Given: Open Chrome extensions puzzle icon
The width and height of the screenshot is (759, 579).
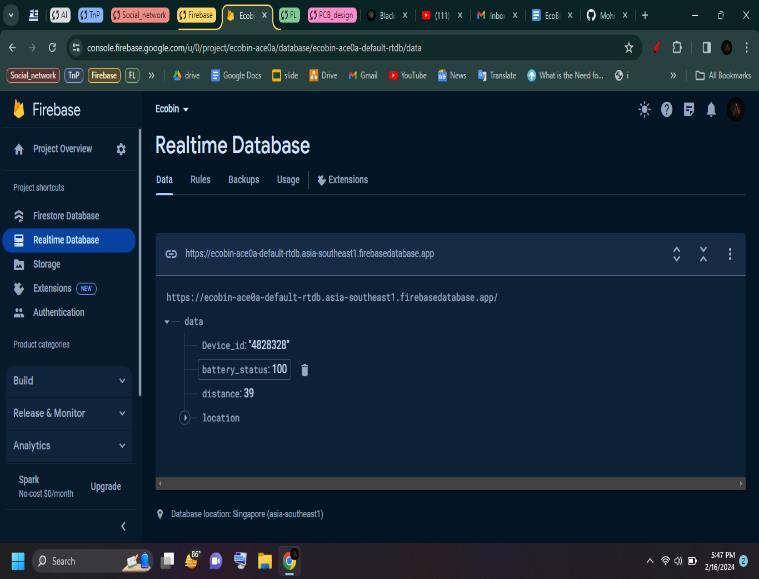Looking at the screenshot, I should click(677, 47).
